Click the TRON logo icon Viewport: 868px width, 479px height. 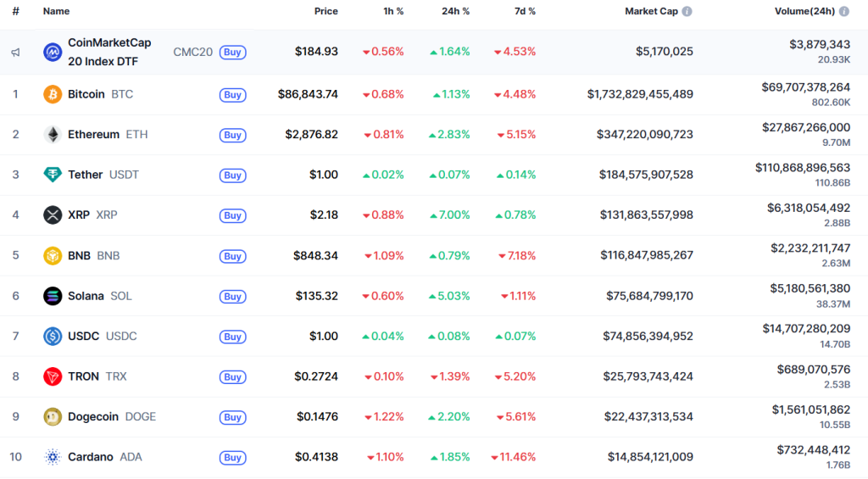(x=53, y=376)
